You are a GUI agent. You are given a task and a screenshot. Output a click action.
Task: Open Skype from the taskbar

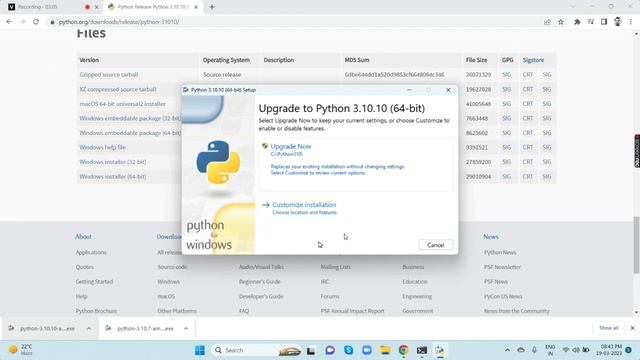point(348,350)
